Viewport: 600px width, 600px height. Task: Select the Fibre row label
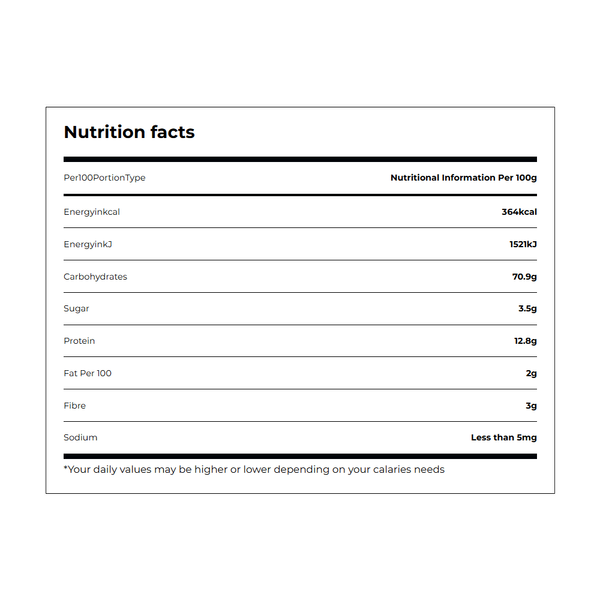(x=75, y=406)
